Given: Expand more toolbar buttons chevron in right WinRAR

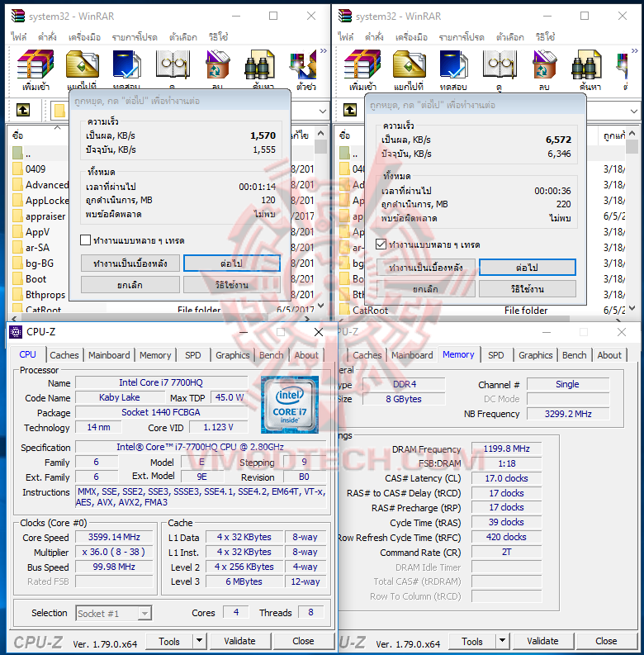Looking at the screenshot, I should point(635,50).
